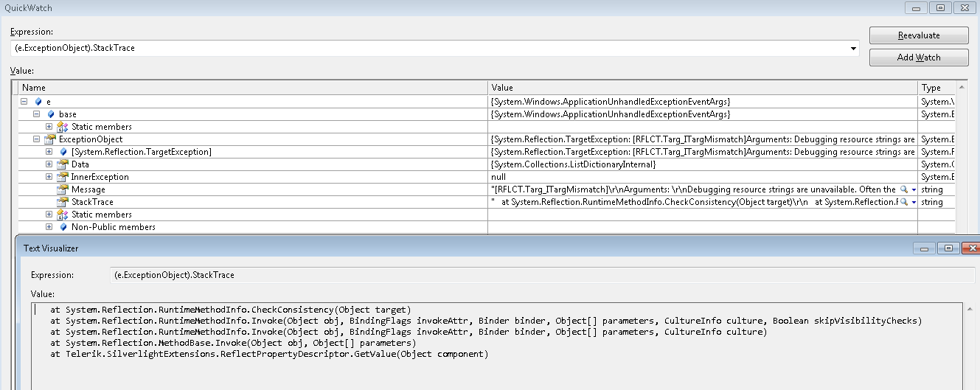Click the ExceptionObject property icon

coord(51,139)
